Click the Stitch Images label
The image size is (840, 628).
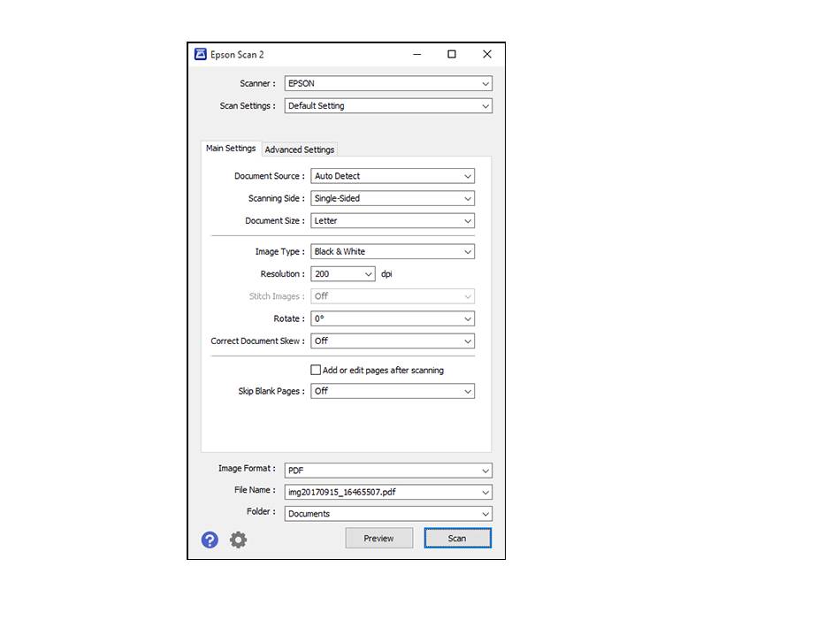pos(277,296)
